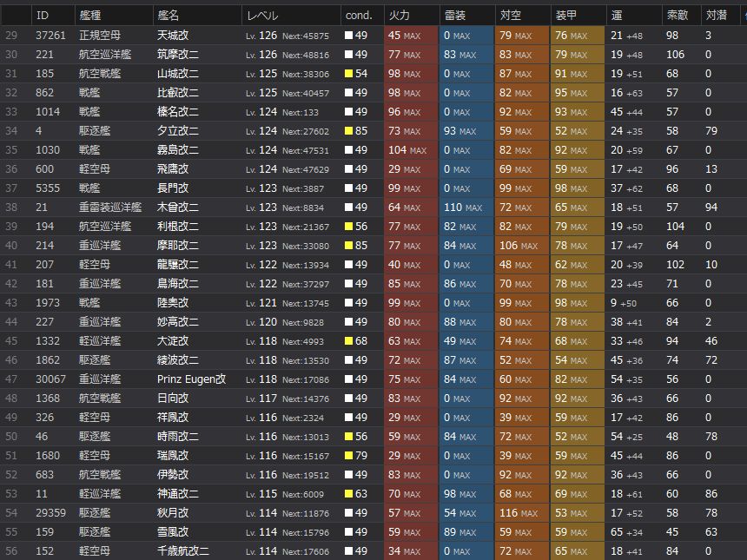
Task: Click the white cond. marker for 榛名改二
Action: pyautogui.click(x=348, y=111)
